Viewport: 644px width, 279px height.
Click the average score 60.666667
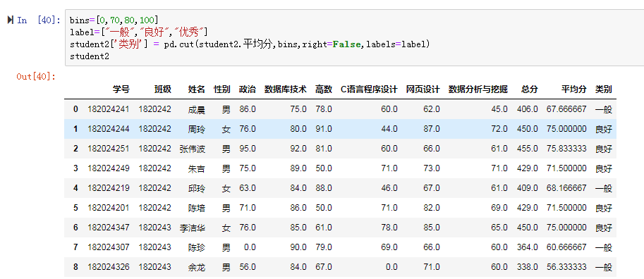566,247
